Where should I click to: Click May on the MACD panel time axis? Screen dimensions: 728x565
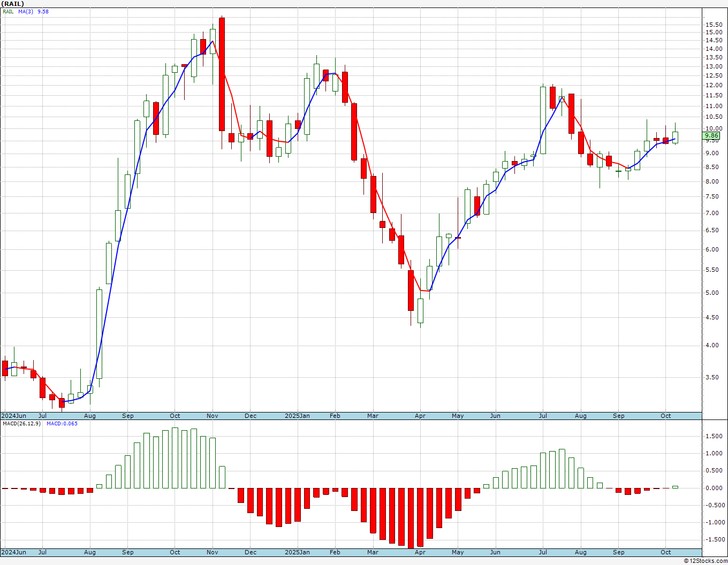click(458, 552)
